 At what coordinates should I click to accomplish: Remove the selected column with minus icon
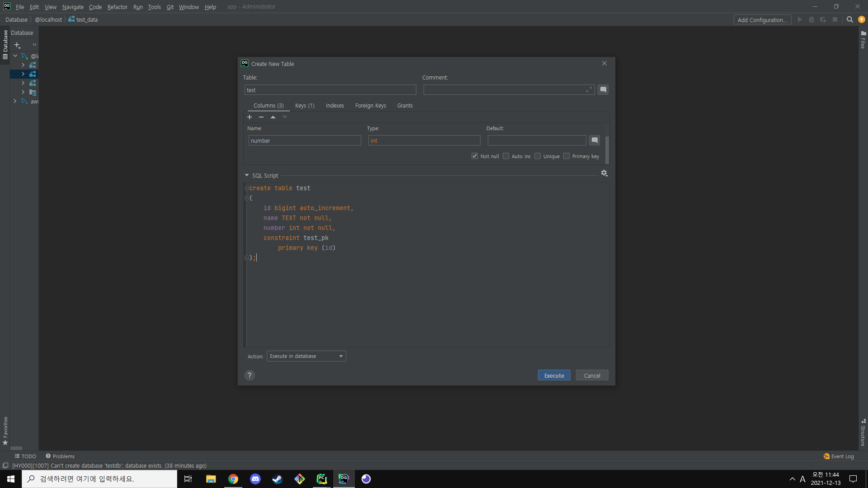[x=261, y=117]
